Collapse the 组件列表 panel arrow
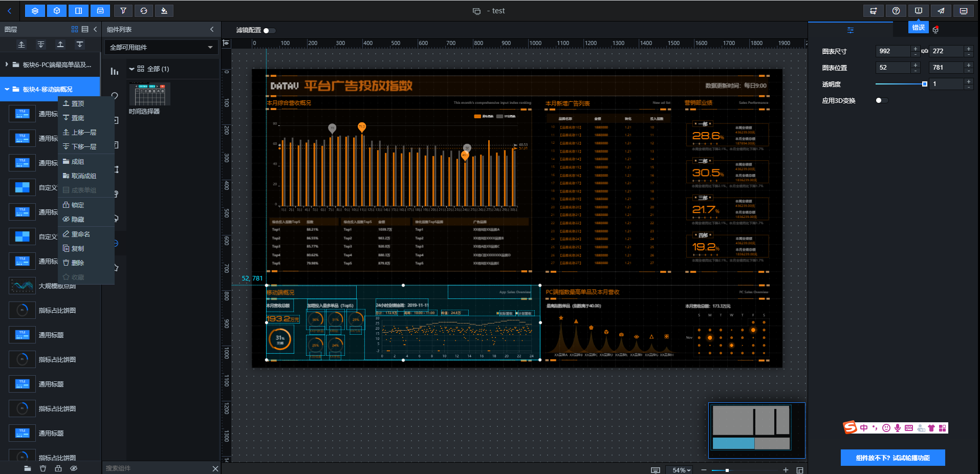 (212, 29)
